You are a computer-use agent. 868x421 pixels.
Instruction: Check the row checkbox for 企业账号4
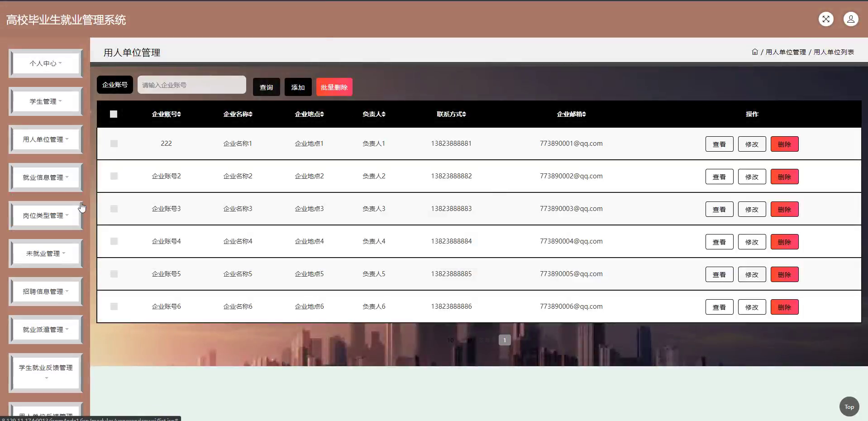pyautogui.click(x=114, y=241)
